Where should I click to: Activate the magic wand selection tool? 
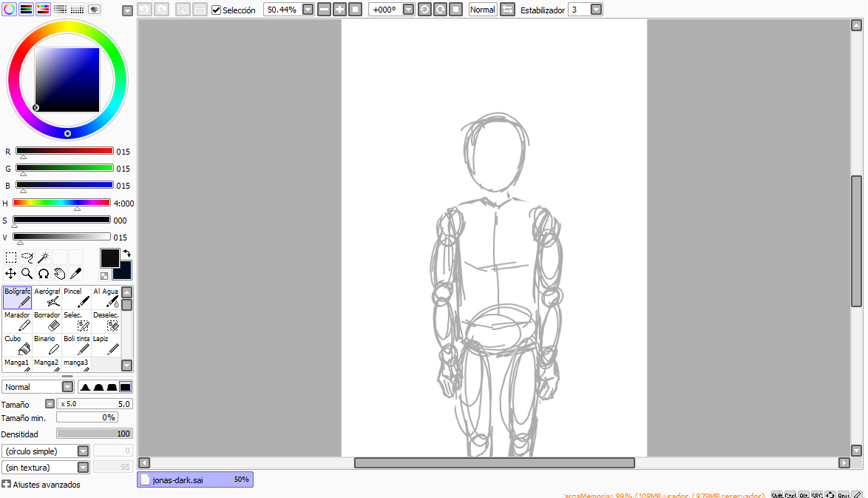(44, 258)
